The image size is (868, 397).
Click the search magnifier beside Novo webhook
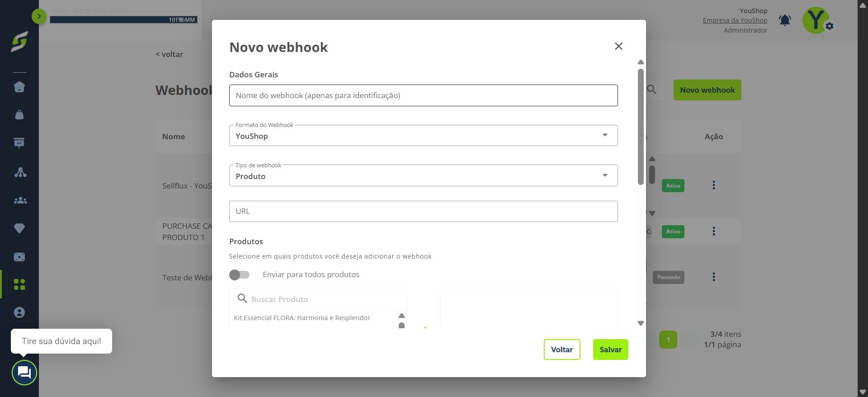pyautogui.click(x=651, y=90)
